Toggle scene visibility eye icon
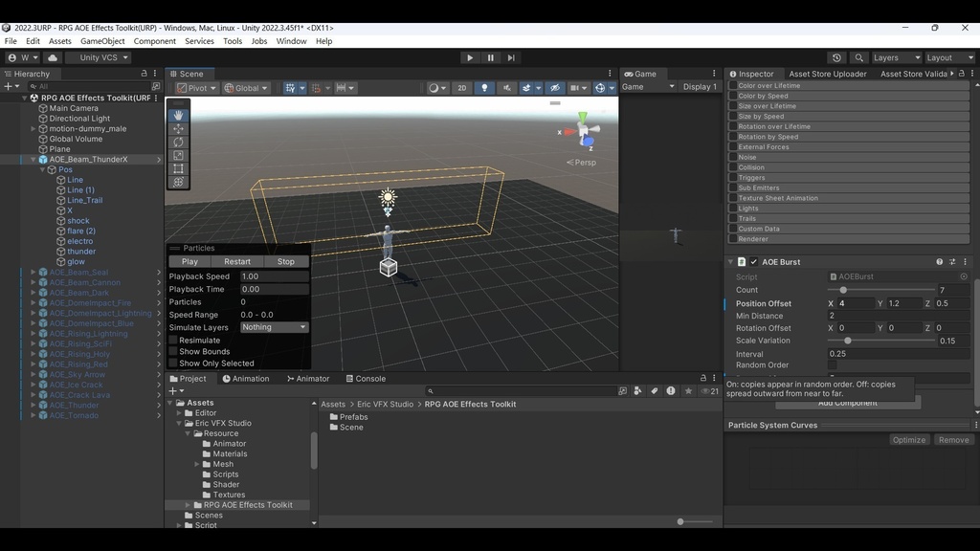 coord(555,88)
